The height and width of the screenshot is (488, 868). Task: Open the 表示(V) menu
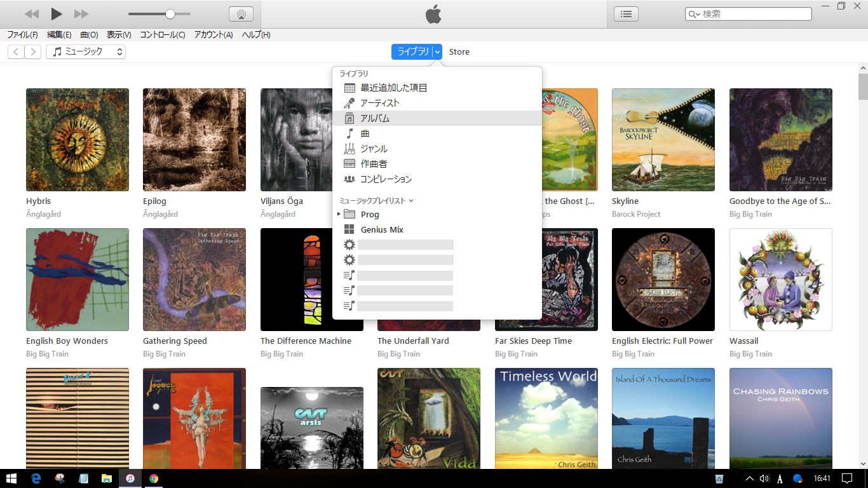[x=119, y=35]
